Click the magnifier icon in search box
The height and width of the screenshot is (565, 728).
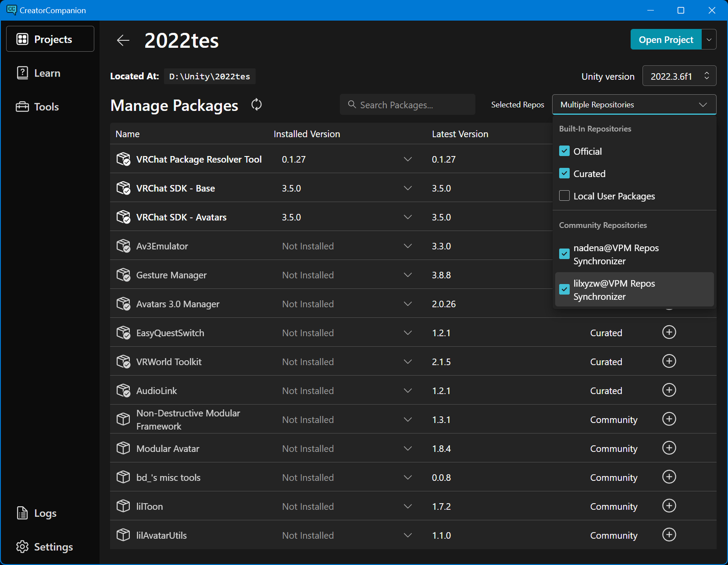[352, 105]
